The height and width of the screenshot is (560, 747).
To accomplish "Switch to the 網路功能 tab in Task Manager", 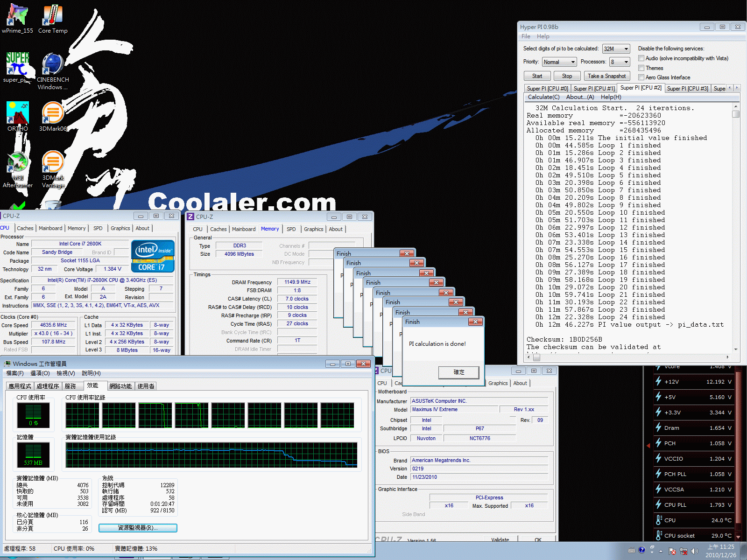I will pyautogui.click(x=120, y=386).
